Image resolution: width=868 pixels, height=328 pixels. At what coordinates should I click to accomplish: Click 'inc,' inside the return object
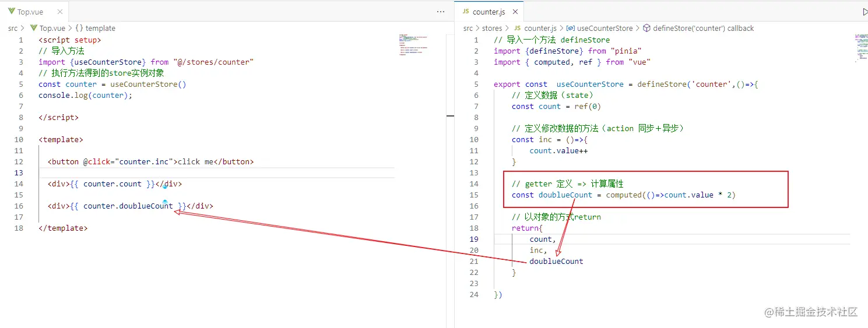click(539, 251)
